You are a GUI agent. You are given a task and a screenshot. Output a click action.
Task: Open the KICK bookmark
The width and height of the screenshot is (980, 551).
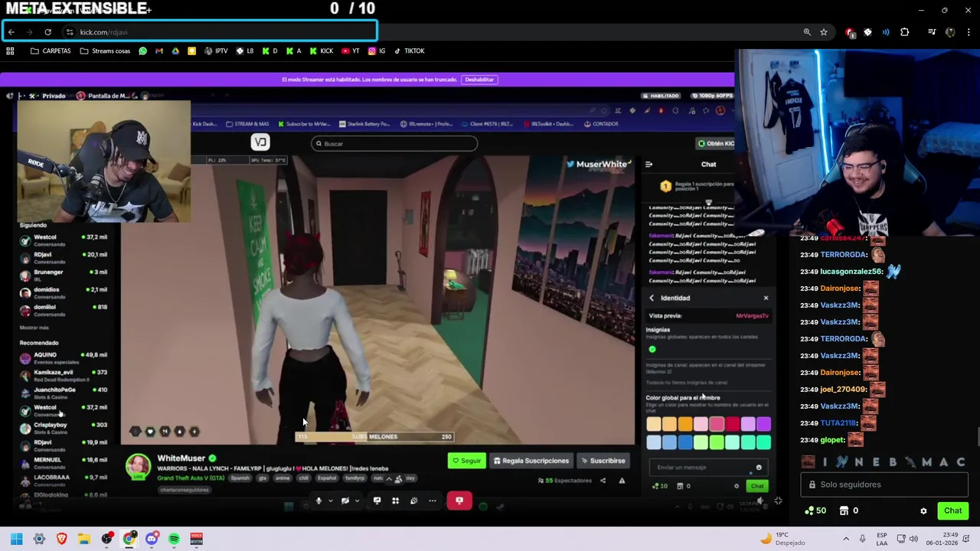point(321,51)
